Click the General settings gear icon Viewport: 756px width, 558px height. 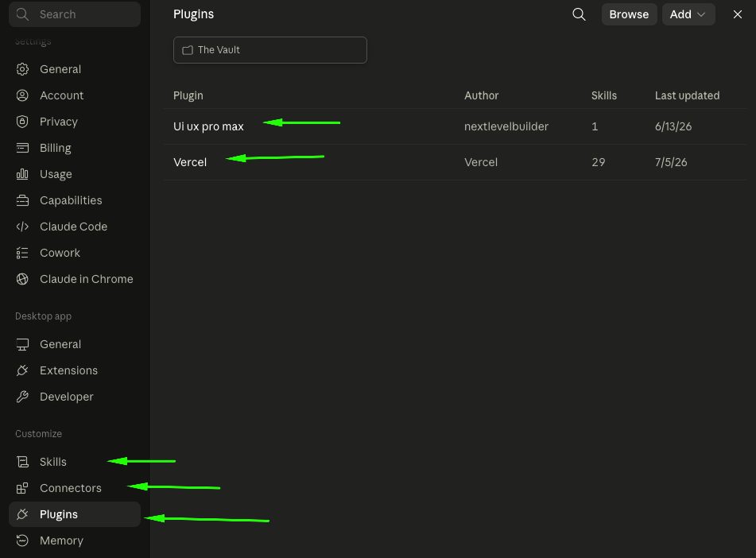(22, 69)
